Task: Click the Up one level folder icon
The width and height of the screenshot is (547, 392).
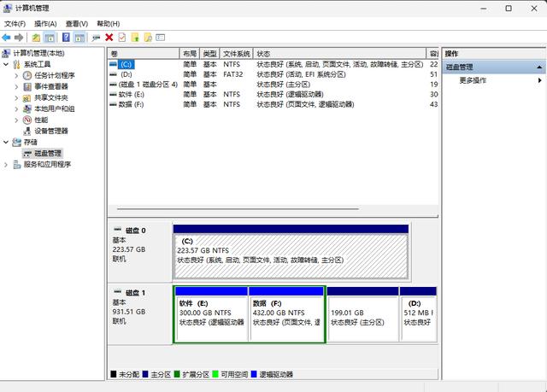Action: pyautogui.click(x=36, y=38)
